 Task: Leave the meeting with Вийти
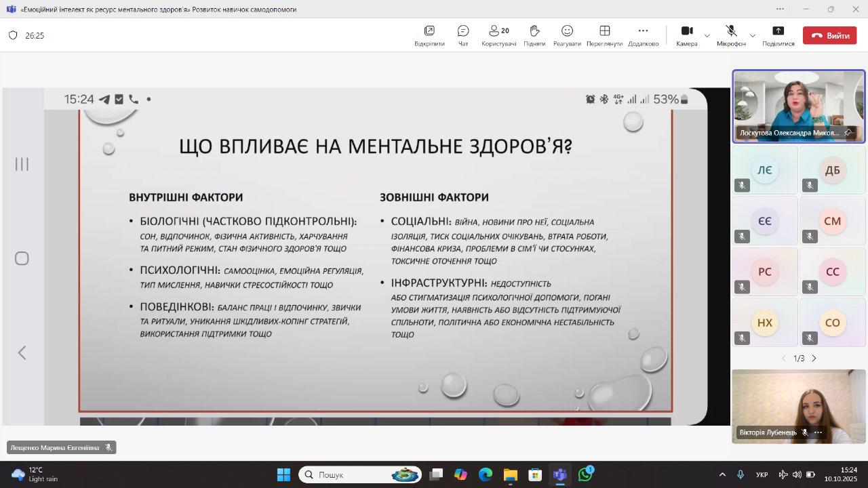829,35
